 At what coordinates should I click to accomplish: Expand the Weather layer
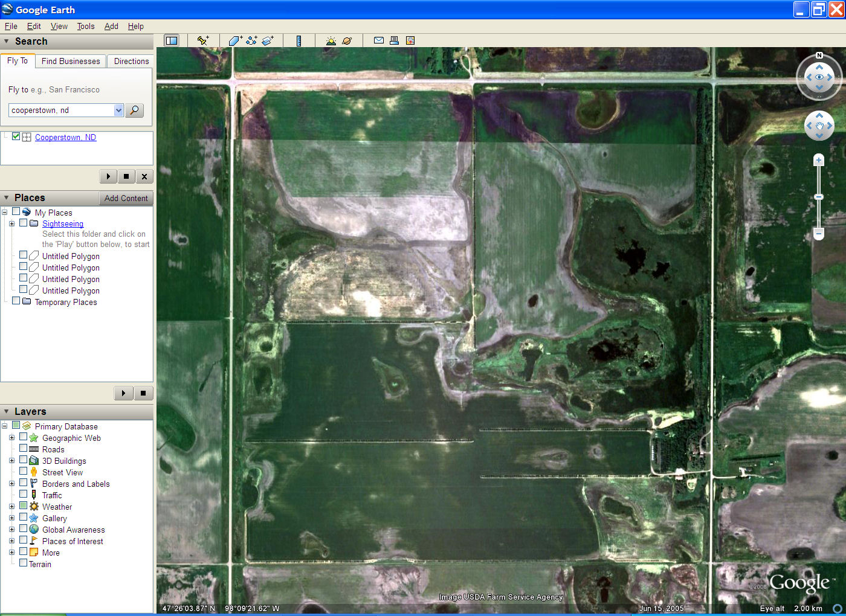pyautogui.click(x=11, y=507)
